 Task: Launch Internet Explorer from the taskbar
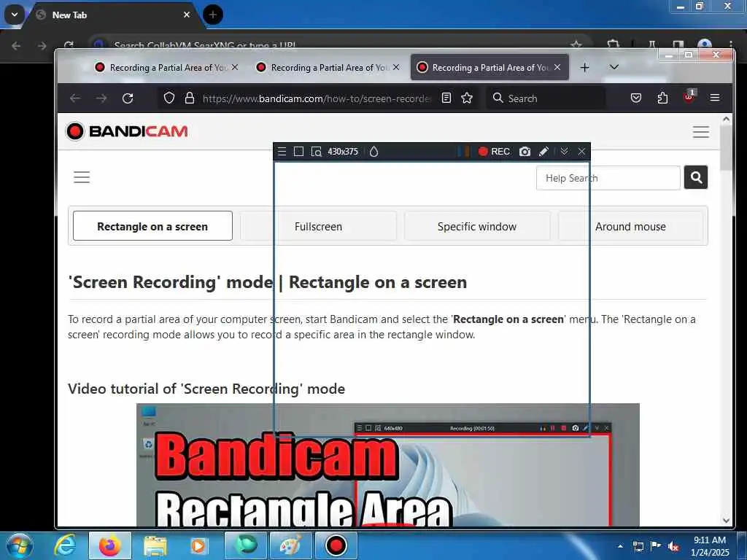pos(64,545)
